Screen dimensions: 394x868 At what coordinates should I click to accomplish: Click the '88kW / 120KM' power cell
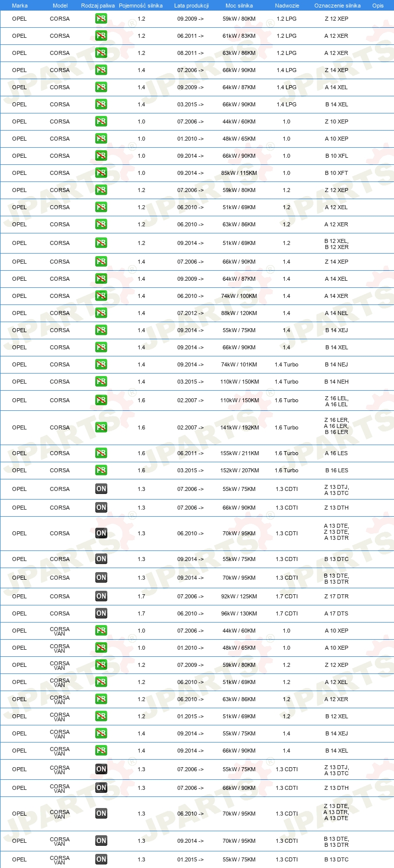239,313
